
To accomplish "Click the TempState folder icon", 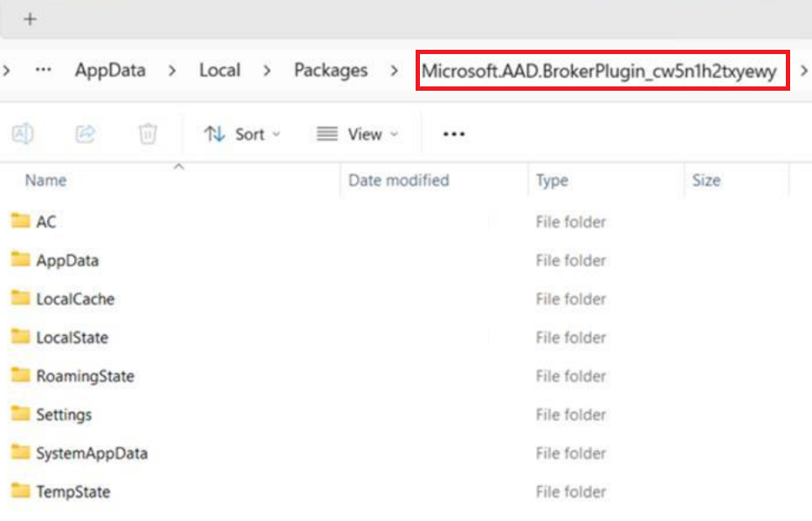I will click(21, 490).
